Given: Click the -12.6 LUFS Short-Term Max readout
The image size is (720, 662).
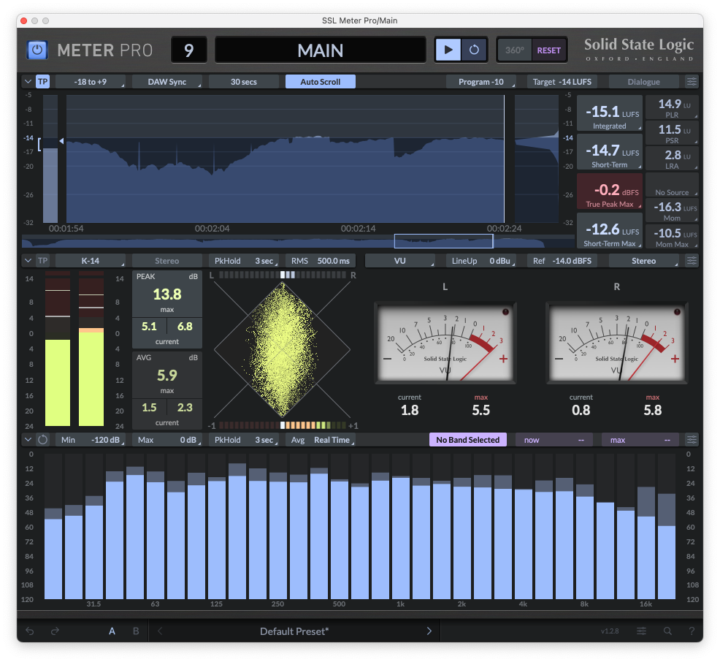Looking at the screenshot, I should (x=609, y=231).
